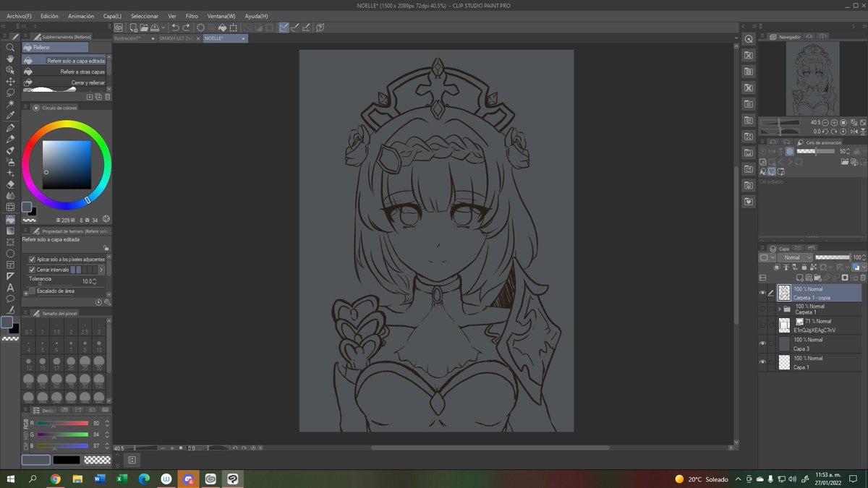The height and width of the screenshot is (488, 868).
Task: Select the Gradient tool
Action: click(x=10, y=231)
